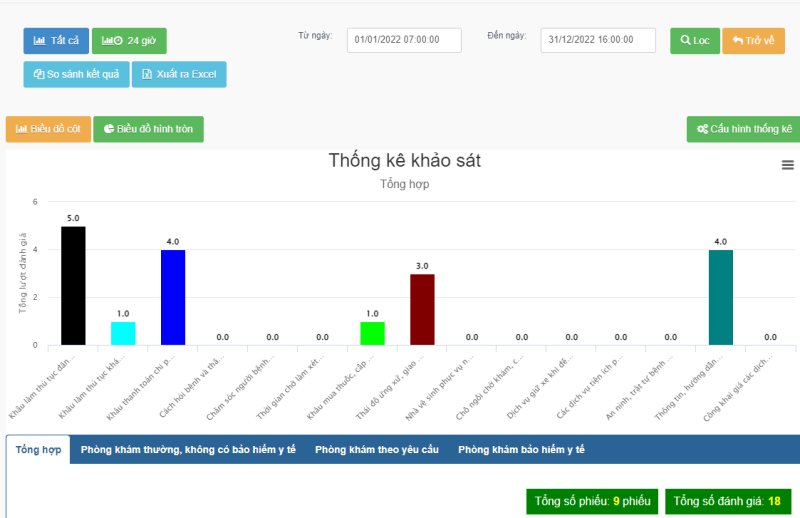800x518 pixels.
Task: Open the chart hamburger context menu
Action: (787, 165)
